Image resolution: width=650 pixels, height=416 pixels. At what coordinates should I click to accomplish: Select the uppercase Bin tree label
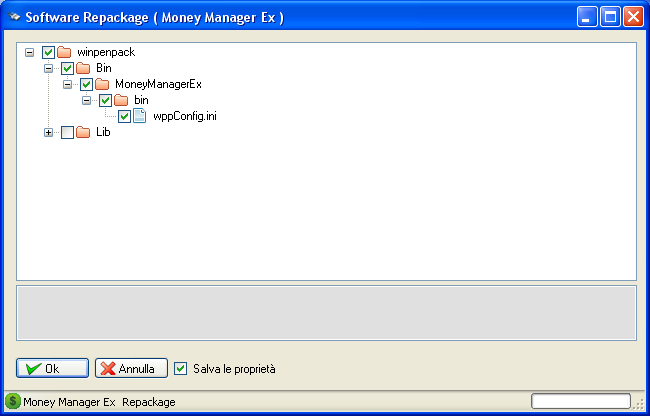[104, 68]
